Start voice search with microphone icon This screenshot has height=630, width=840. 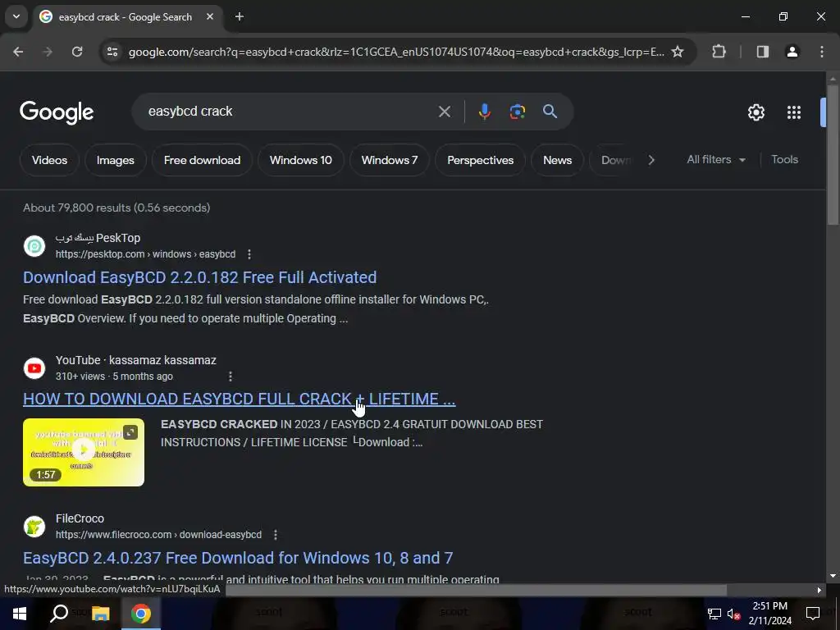pyautogui.click(x=484, y=112)
